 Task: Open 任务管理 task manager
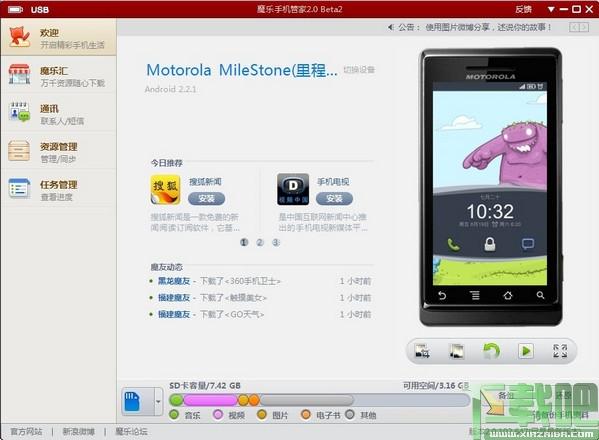58,189
